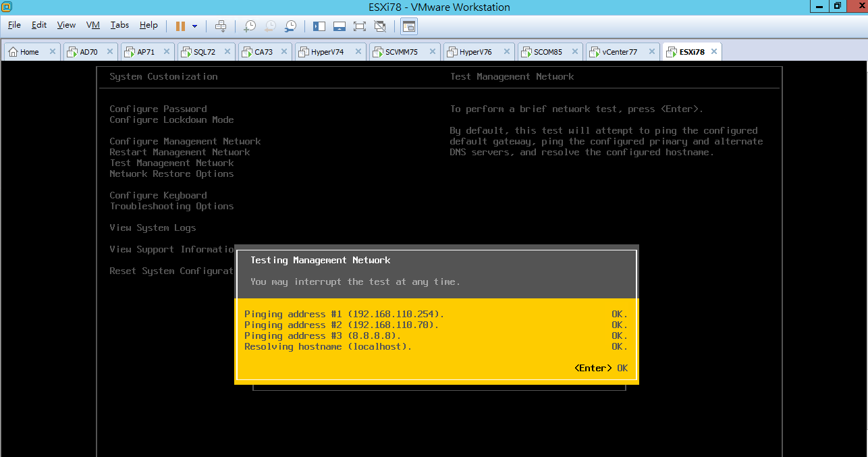Click the Suspend (pause) VM toolbar icon

point(180,26)
